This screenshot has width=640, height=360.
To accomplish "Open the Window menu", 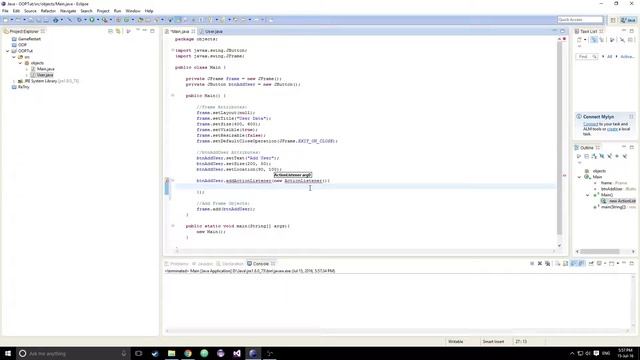I will pyautogui.click(x=133, y=11).
